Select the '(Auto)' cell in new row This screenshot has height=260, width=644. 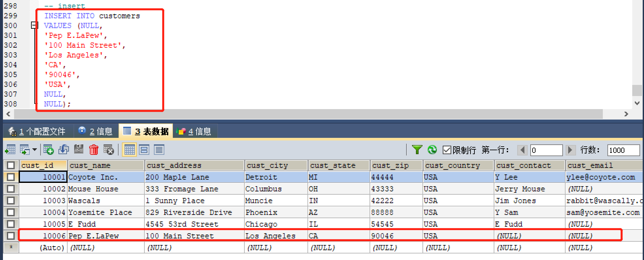(x=43, y=248)
